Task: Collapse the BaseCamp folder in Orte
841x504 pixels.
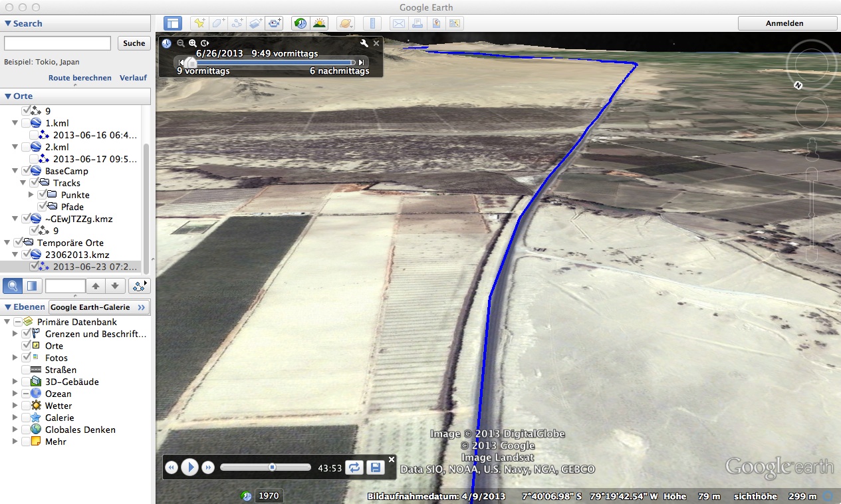Action: (x=15, y=171)
